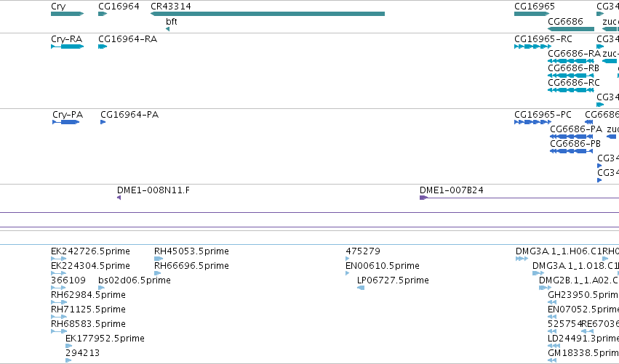This screenshot has width=619, height=364.
Task: Select the CG6686-RA transcript label
Action: [574, 54]
